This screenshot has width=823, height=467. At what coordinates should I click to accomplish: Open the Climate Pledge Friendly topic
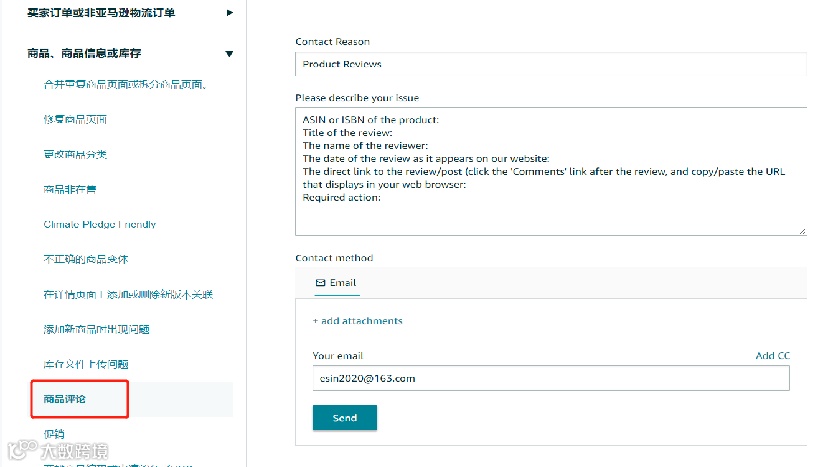click(100, 224)
